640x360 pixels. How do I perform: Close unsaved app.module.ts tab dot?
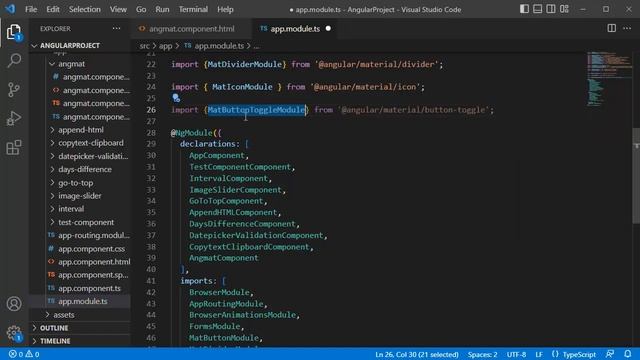[328, 29]
